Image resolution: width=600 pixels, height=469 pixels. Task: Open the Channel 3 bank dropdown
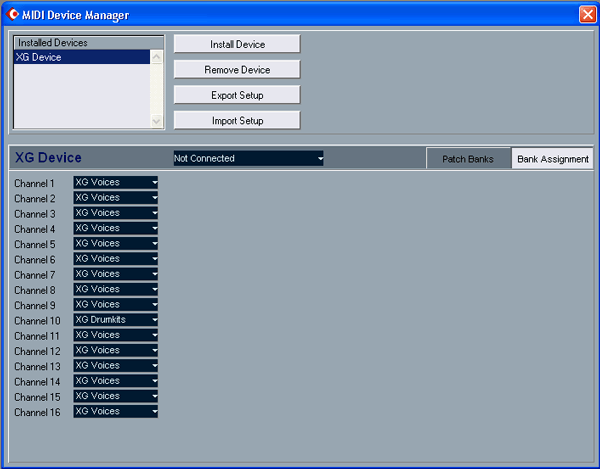point(116,213)
